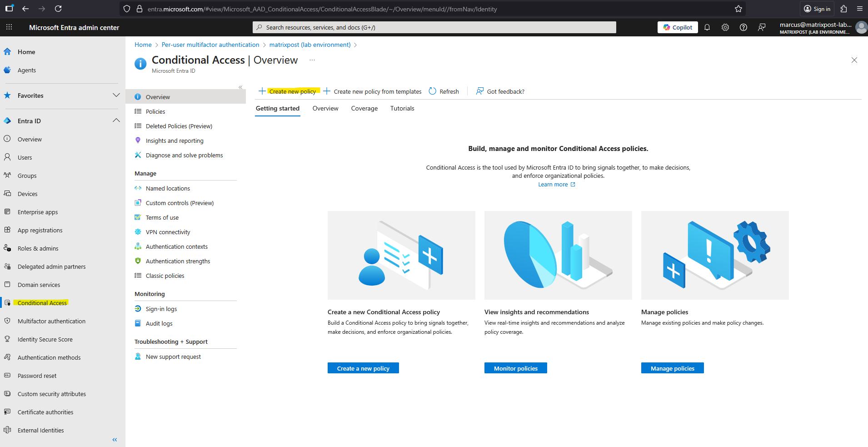Open the Copilot assistant

677,27
